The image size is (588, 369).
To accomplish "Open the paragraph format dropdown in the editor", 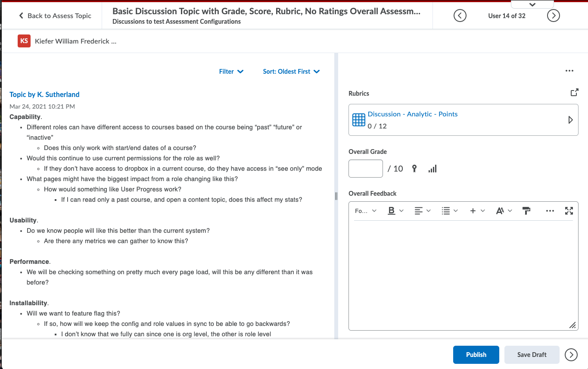I will (365, 210).
